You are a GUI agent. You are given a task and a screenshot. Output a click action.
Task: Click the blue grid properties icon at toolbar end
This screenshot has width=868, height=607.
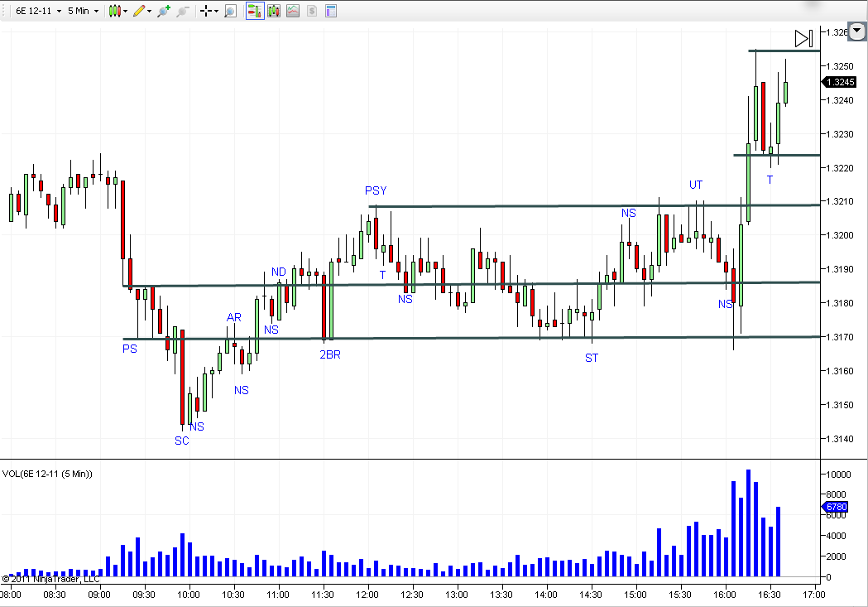(x=330, y=12)
